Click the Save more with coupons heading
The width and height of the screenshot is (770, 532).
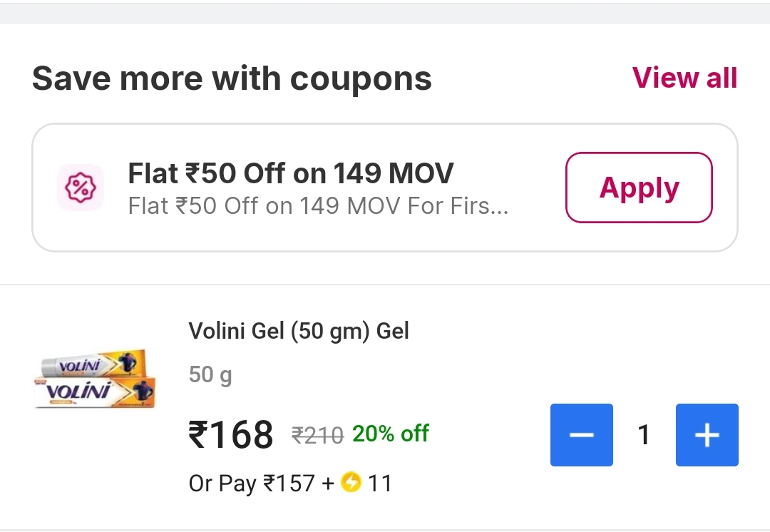[x=232, y=78]
